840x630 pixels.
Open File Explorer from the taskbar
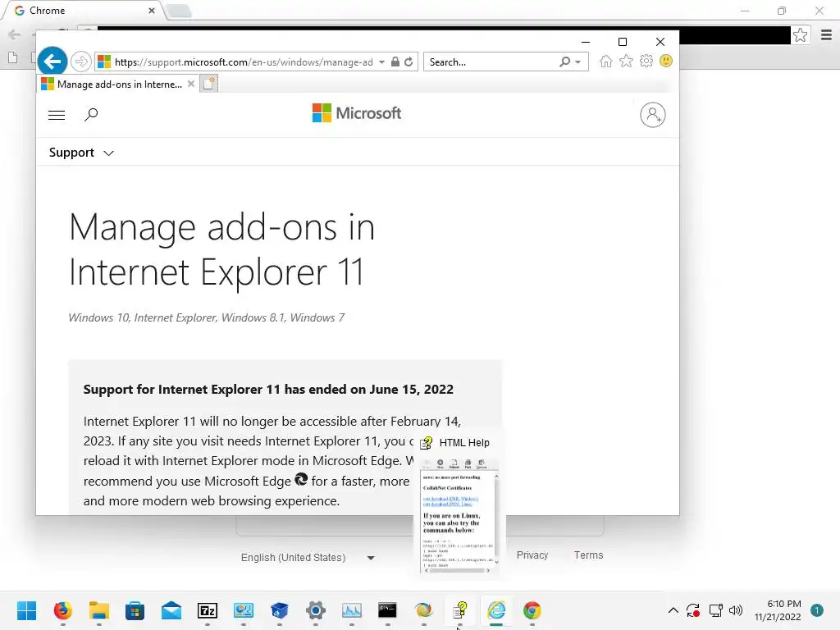99,610
